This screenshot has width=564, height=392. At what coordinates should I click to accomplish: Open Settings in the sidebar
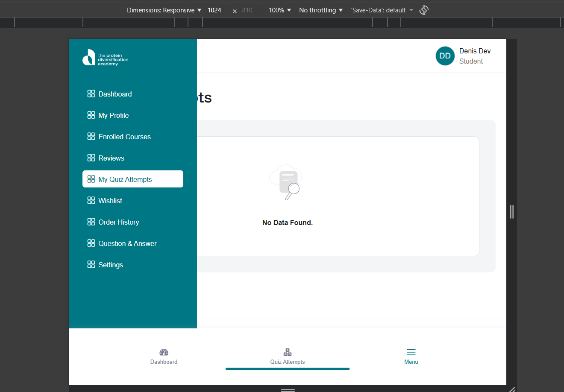click(133, 265)
